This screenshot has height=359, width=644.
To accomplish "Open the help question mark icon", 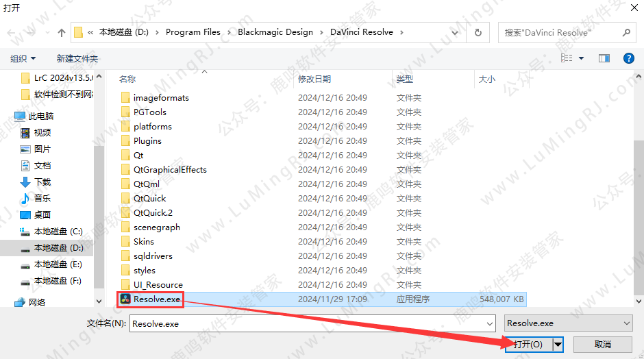I will [x=628, y=59].
